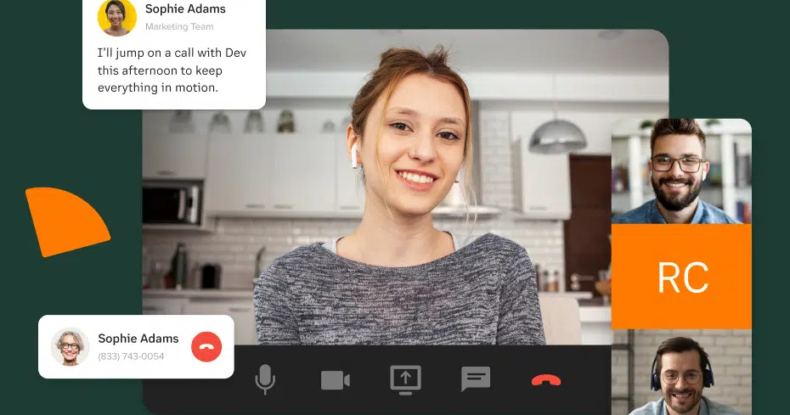The image size is (790, 415).
Task: Click the woman's wireless earbud
Action: (354, 155)
